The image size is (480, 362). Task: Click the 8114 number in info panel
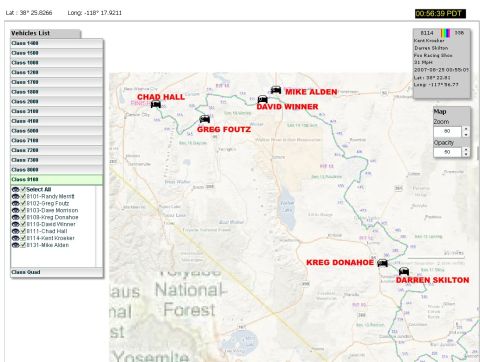(427, 33)
